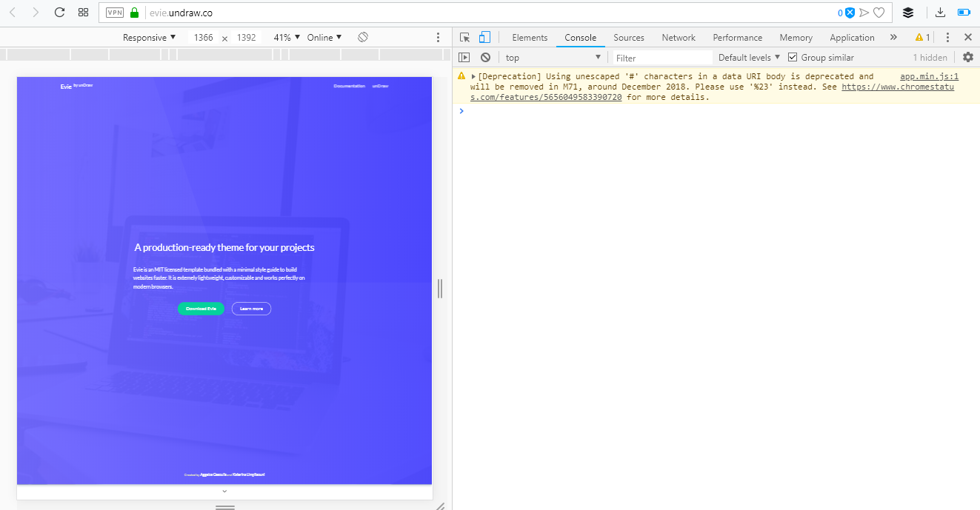Uncheck the Group similar checkbox

coord(792,57)
